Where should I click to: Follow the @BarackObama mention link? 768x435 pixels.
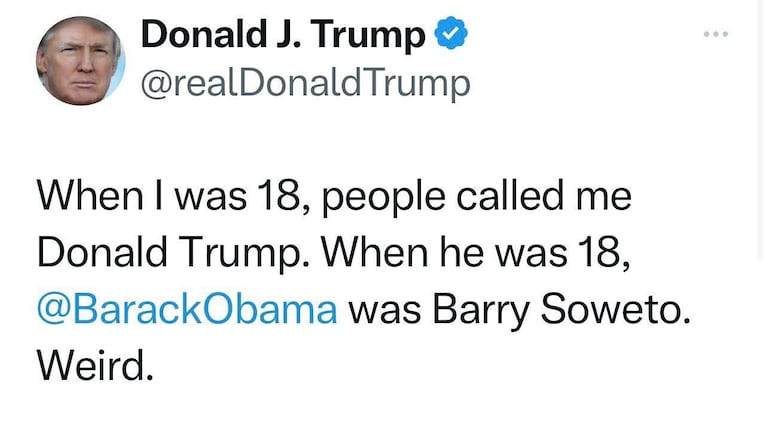pos(187,308)
